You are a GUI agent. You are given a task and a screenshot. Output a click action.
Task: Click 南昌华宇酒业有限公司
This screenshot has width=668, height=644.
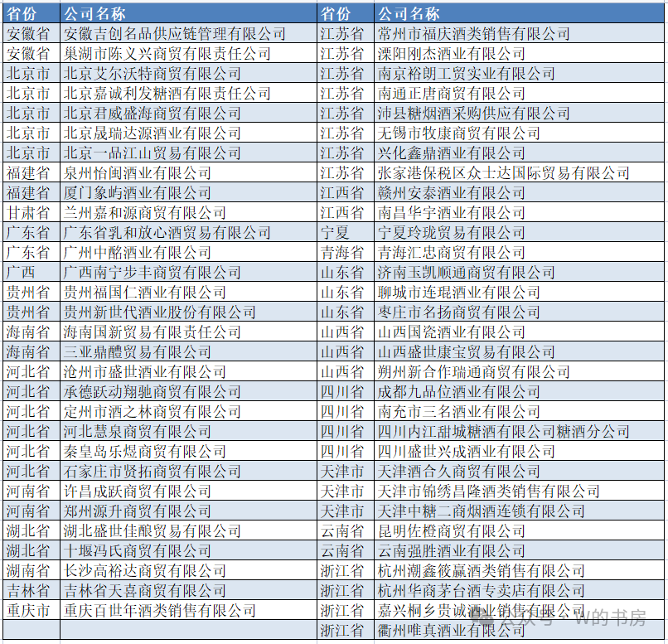click(520, 212)
